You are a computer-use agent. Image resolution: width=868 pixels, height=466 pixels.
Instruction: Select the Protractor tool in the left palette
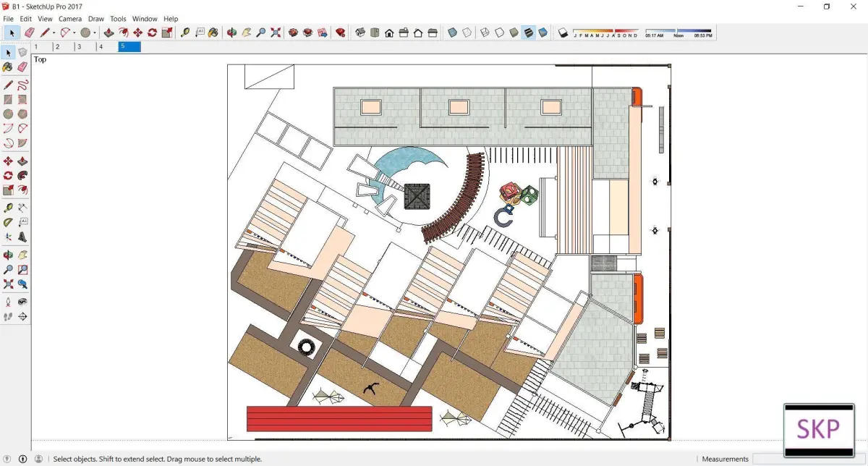click(8, 222)
